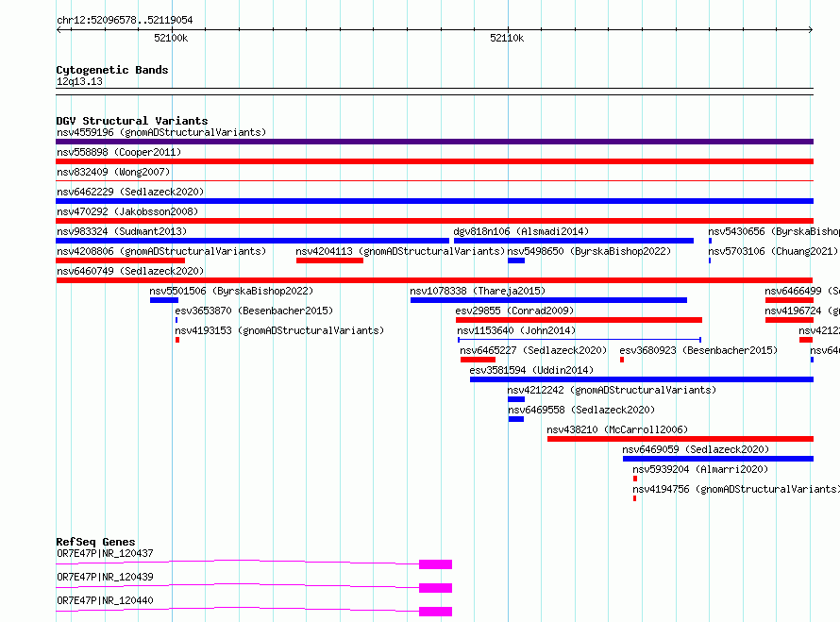Click OR7E47P|NR_120437 gene label
The width and height of the screenshot is (840, 622).
pos(105,553)
